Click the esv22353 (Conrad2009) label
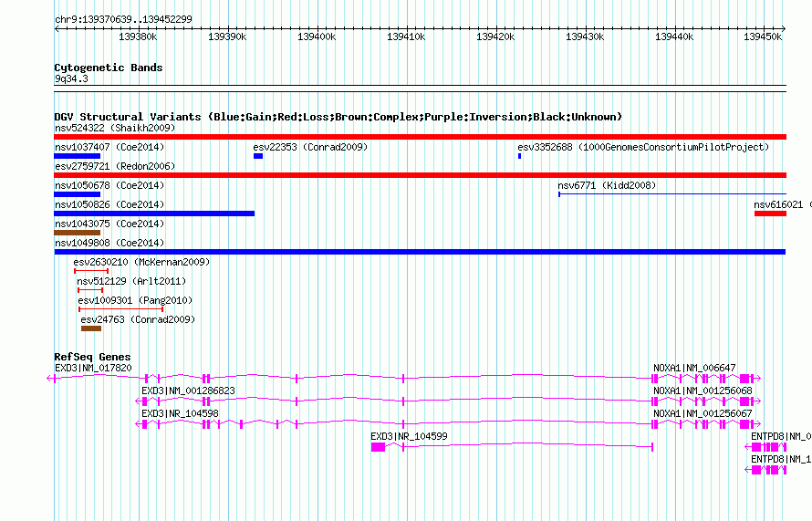 tap(310, 147)
